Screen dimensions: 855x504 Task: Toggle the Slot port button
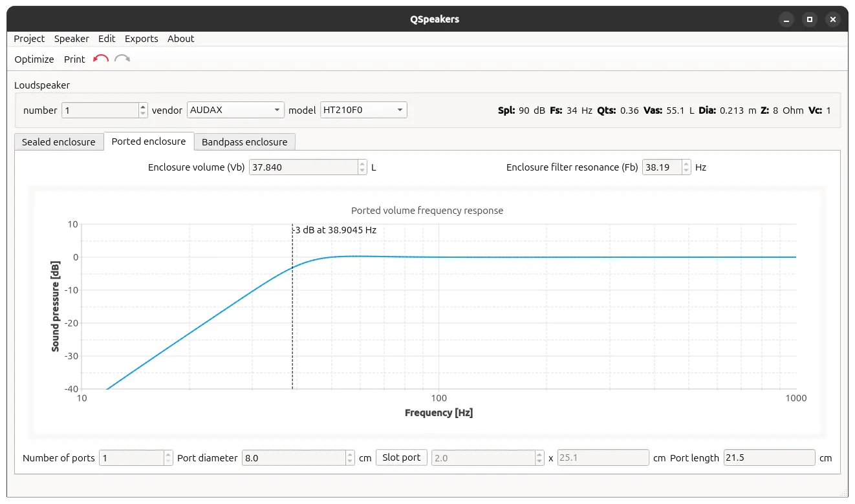click(x=402, y=457)
